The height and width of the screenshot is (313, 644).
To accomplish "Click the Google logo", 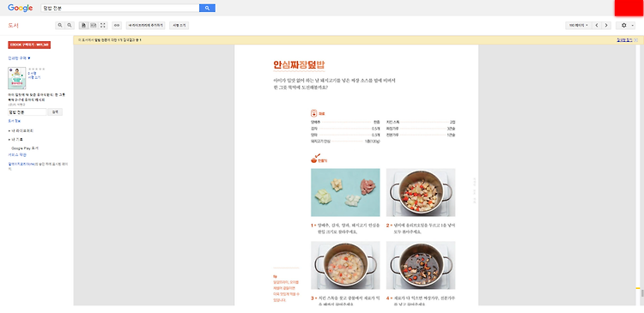I will (x=20, y=8).
